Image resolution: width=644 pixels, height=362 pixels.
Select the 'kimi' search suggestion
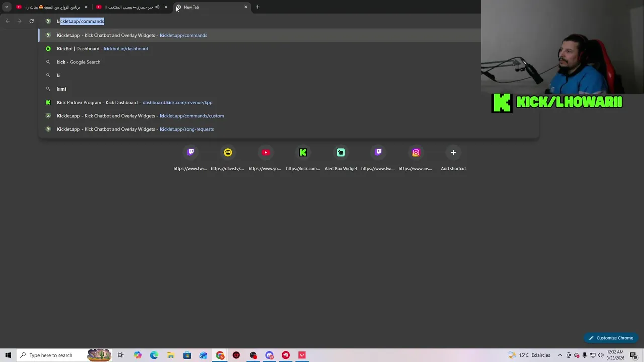coord(288,89)
